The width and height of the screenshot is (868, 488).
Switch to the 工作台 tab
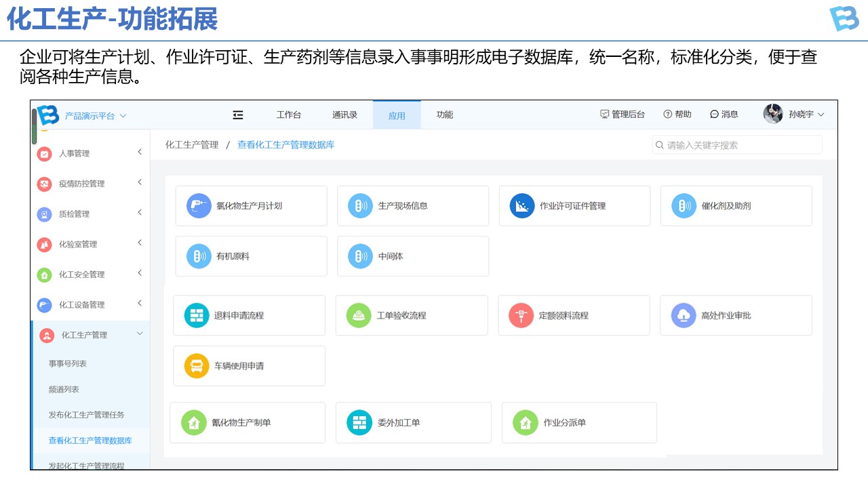pyautogui.click(x=288, y=115)
